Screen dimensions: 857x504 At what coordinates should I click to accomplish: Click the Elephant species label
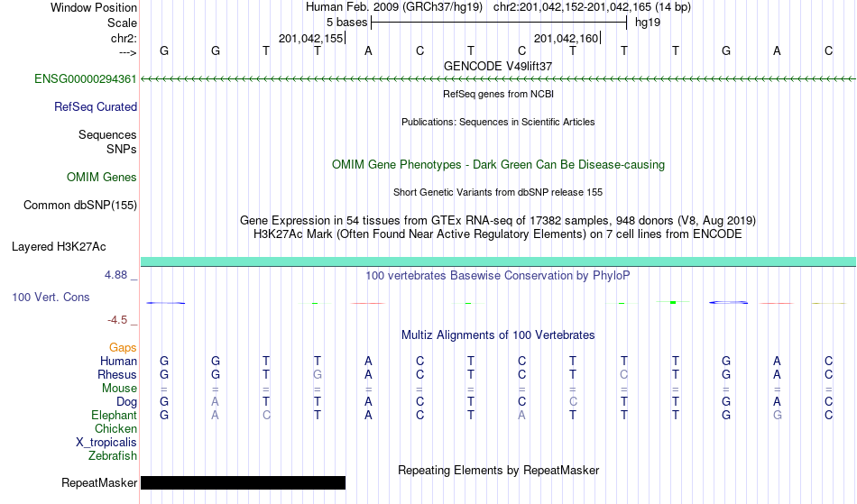pyautogui.click(x=114, y=416)
